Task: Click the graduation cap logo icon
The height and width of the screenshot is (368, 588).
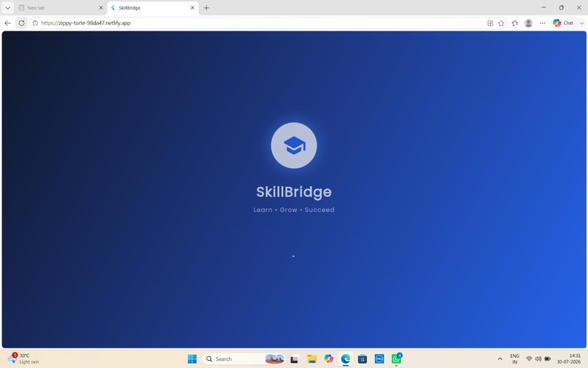Action: click(294, 145)
